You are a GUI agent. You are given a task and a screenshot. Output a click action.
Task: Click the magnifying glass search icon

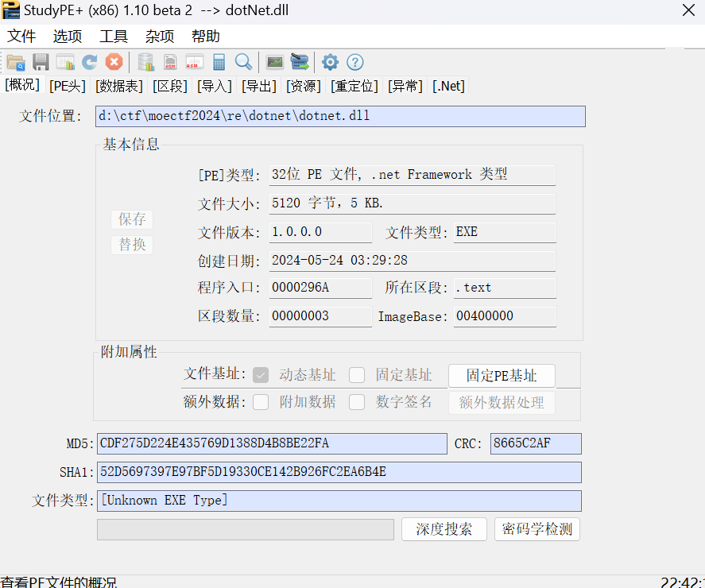coord(244,62)
